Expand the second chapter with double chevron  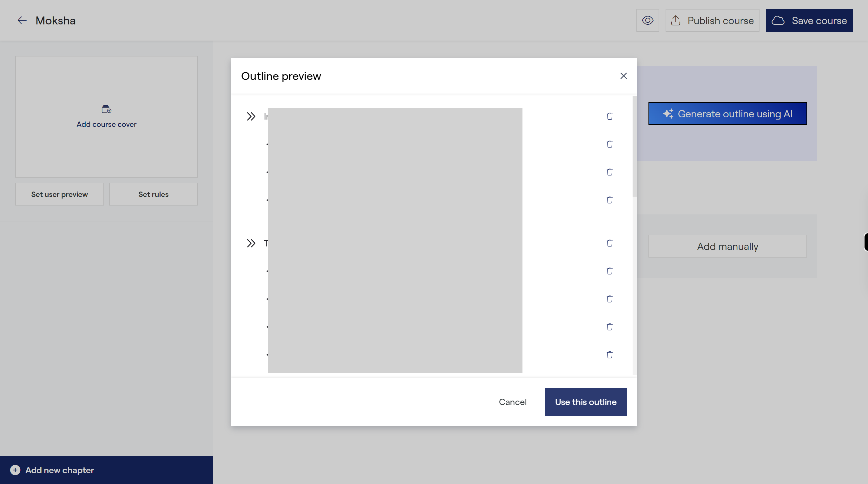tap(251, 243)
